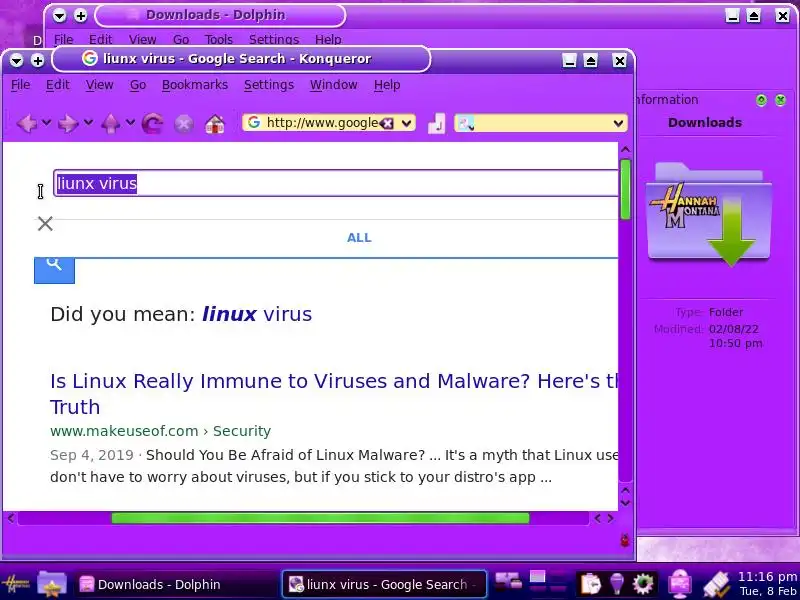Open Konqueror Settings menu
800x600 pixels.
pos(269,85)
